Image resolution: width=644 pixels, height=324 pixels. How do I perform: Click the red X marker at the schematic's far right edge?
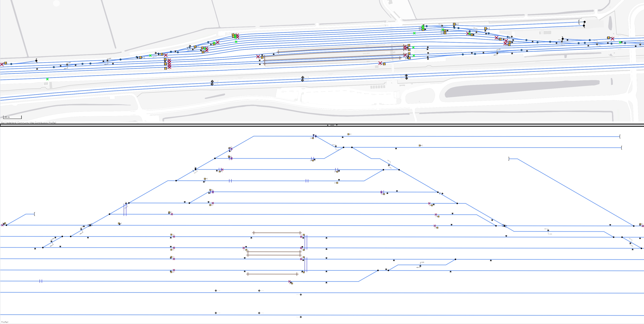pyautogui.click(x=643, y=226)
